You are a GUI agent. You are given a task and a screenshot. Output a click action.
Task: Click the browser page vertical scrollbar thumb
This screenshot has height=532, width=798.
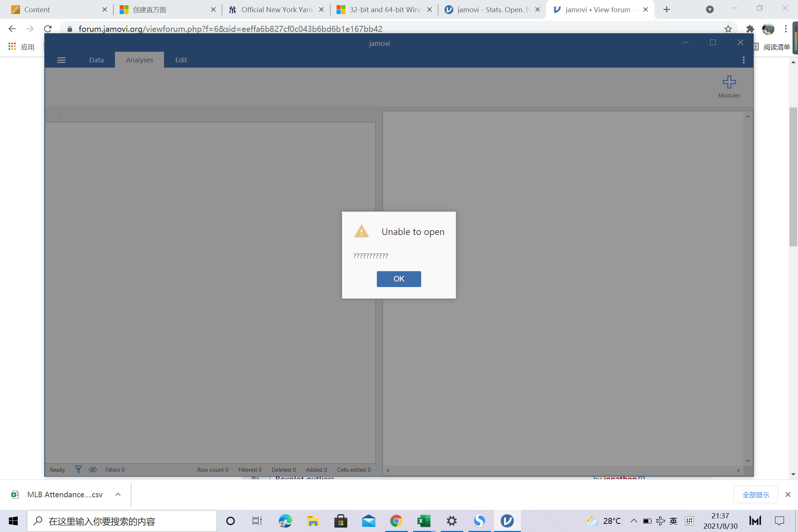[793, 177]
